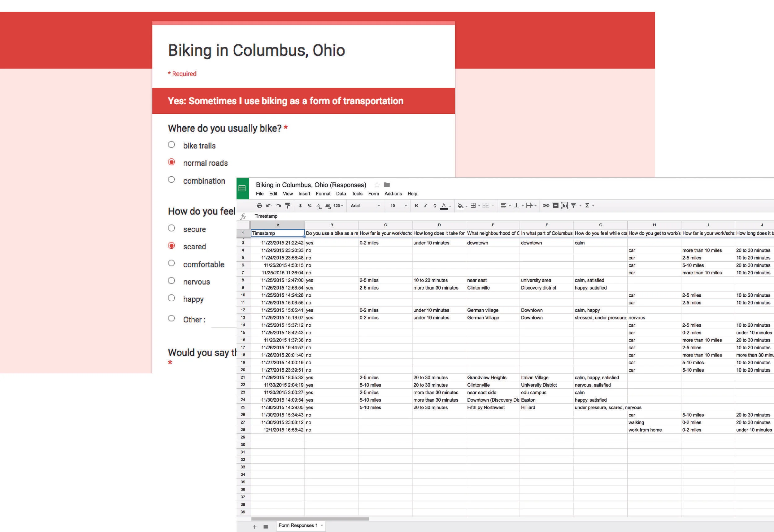This screenshot has height=532, width=774.
Task: Increase decimal places icon
Action: [x=328, y=206]
